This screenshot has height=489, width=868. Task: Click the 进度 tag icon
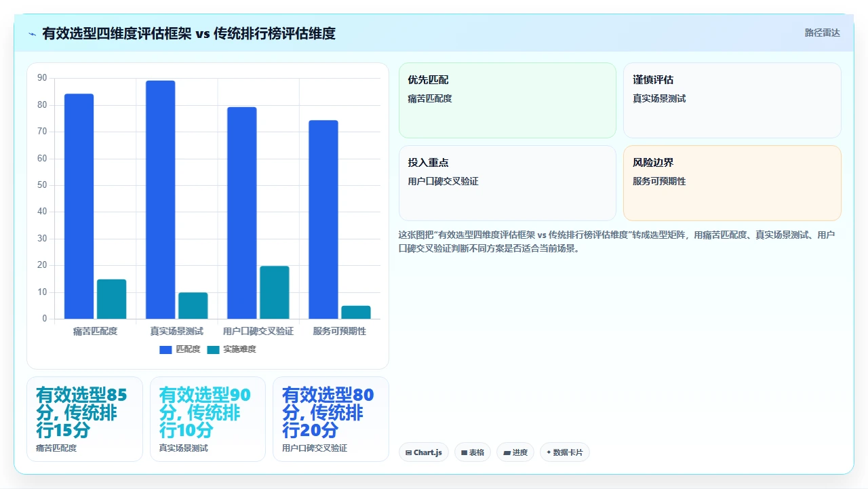click(x=507, y=452)
